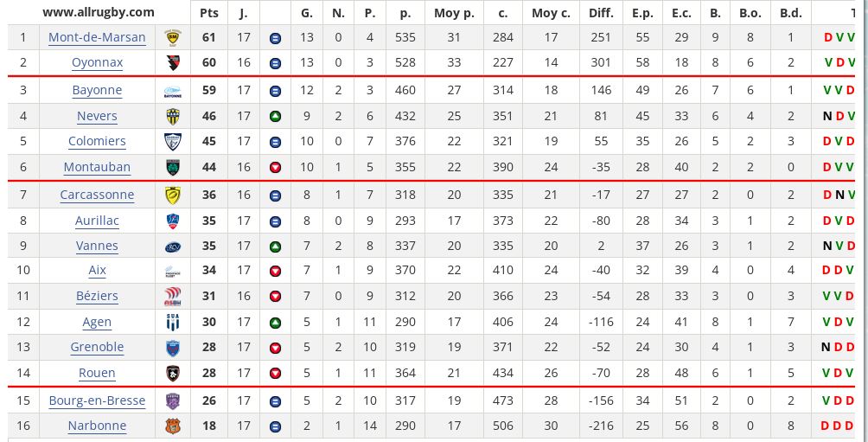This screenshot has width=868, height=442.
Task: Click the Narbonne orange crest icon
Action: pos(173,426)
